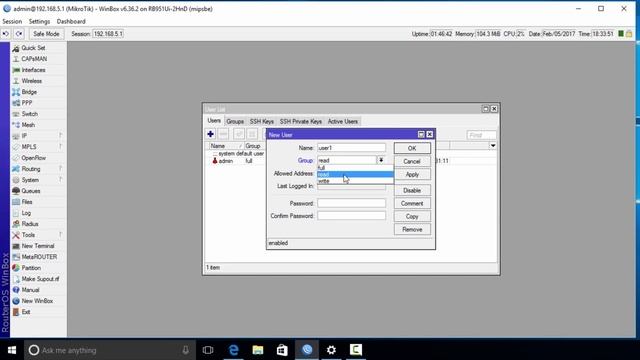Click the Find field in User List
The width and height of the screenshot is (640, 360).
482,135
